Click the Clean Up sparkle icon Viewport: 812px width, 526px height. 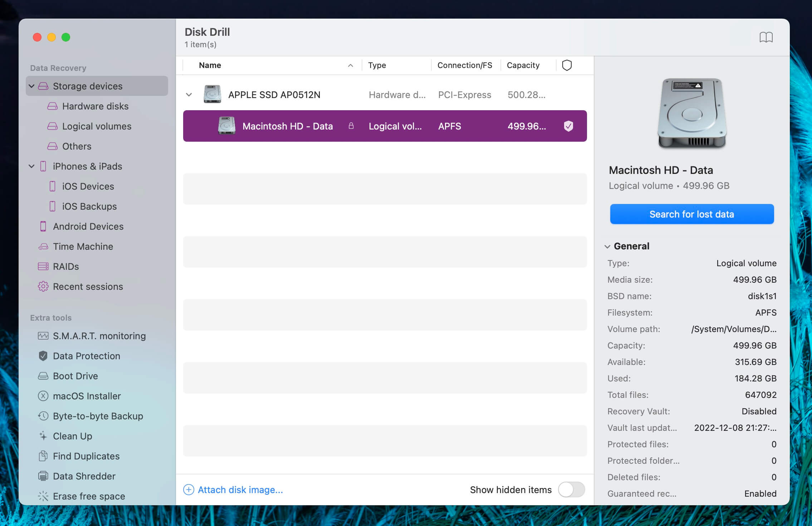[x=43, y=436]
